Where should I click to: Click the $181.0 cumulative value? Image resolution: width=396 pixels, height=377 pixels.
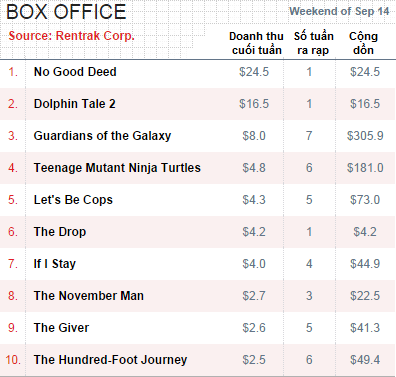point(365,168)
